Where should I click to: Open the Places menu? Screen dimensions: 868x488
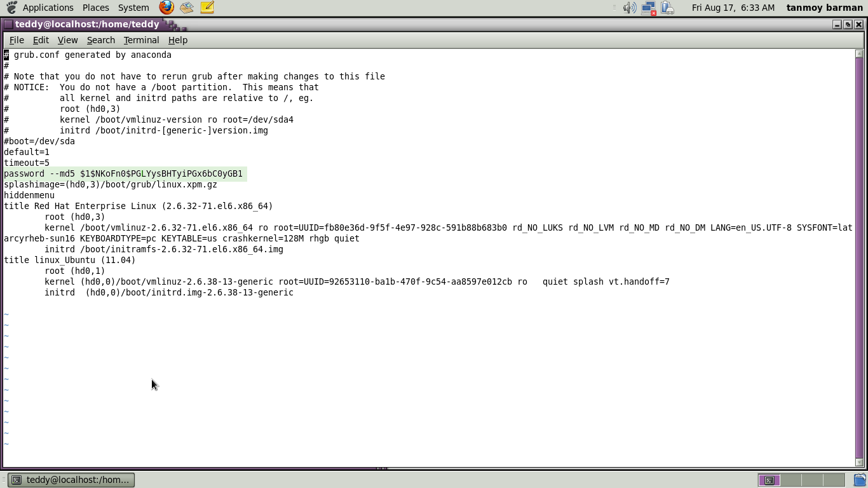tap(95, 8)
